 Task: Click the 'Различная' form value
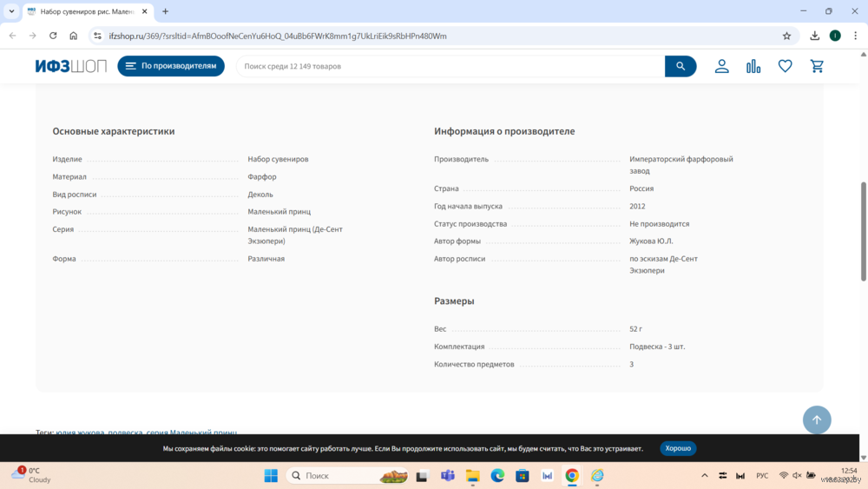click(x=266, y=259)
